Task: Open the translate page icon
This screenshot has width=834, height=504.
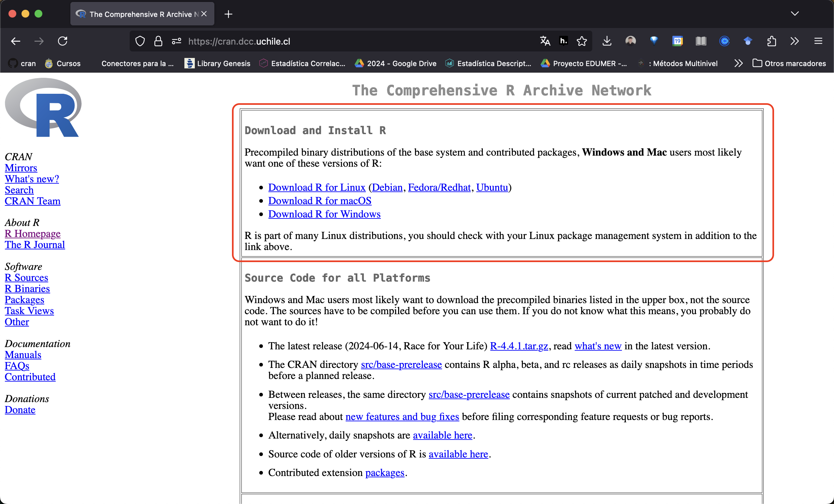Action: [545, 41]
